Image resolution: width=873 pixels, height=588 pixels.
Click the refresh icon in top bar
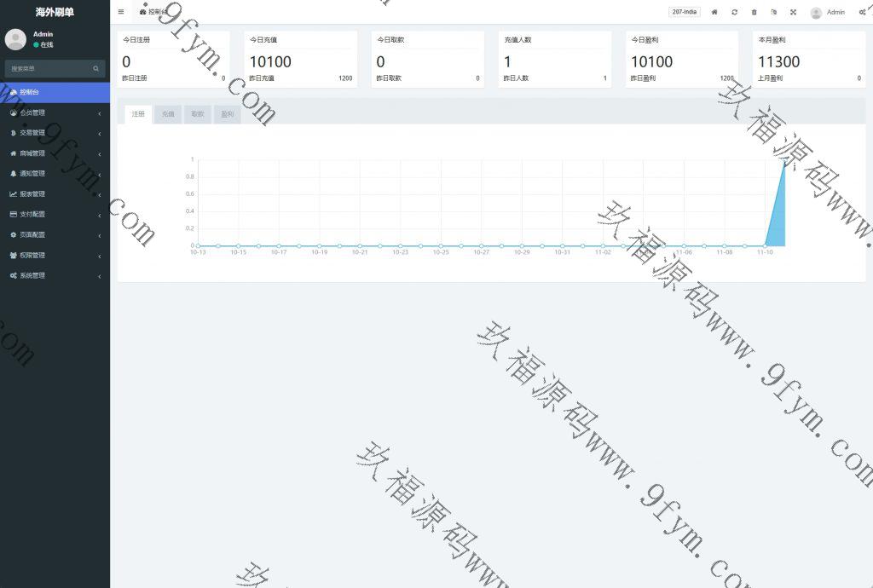734,12
